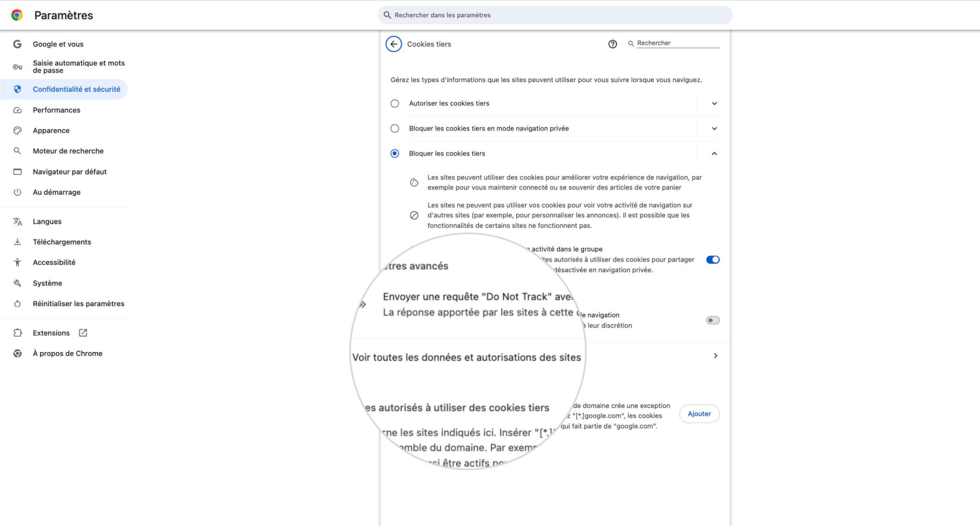980x526 pixels.
Task: Open Performances settings
Action: tap(57, 110)
